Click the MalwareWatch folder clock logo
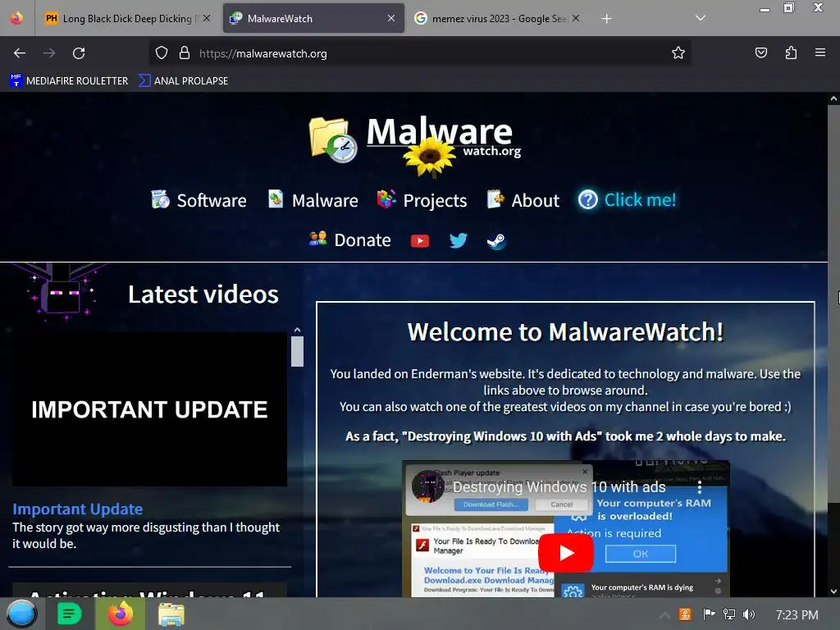Screen dimensions: 840x630 [333, 139]
